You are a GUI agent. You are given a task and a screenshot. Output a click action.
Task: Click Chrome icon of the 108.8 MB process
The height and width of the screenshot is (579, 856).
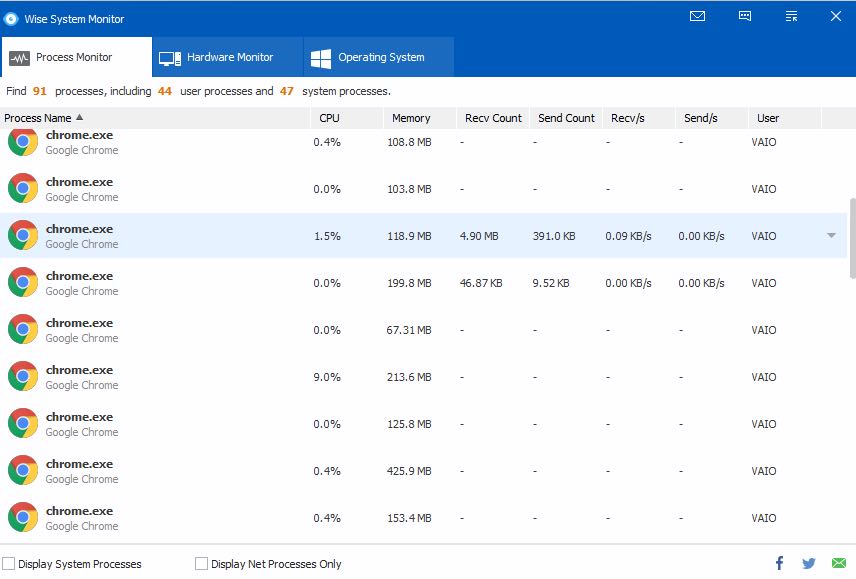tap(23, 142)
